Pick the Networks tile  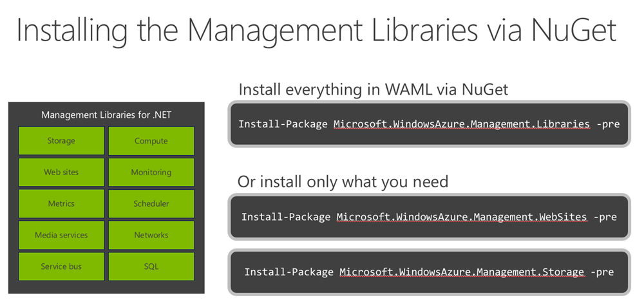coord(151,235)
